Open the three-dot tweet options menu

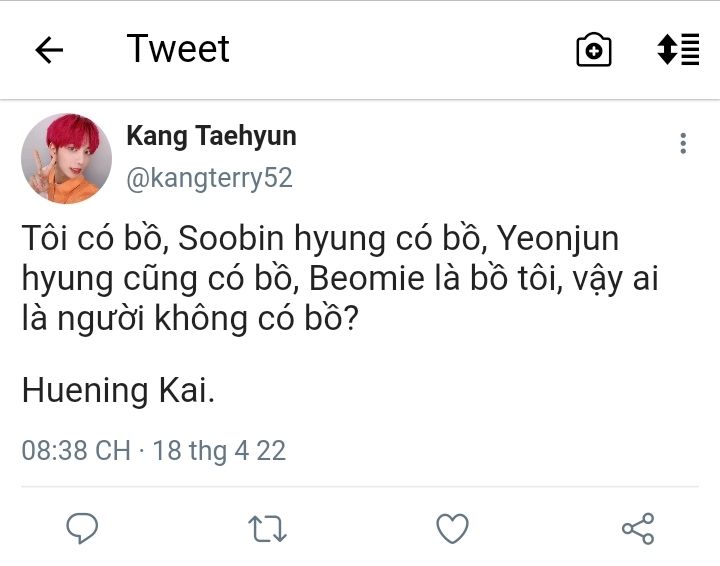pyautogui.click(x=683, y=144)
